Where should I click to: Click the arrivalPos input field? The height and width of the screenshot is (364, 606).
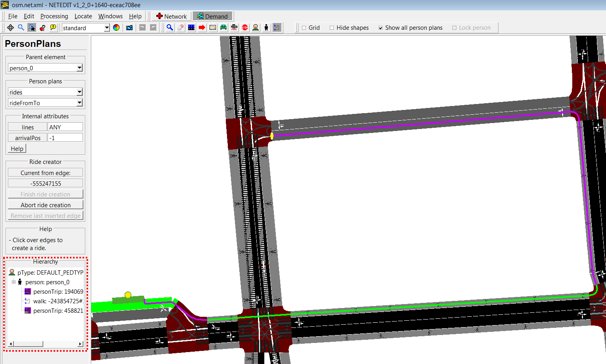(65, 138)
